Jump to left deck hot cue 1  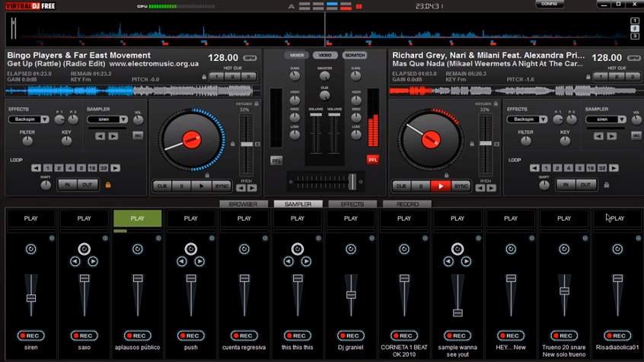[x=217, y=77]
